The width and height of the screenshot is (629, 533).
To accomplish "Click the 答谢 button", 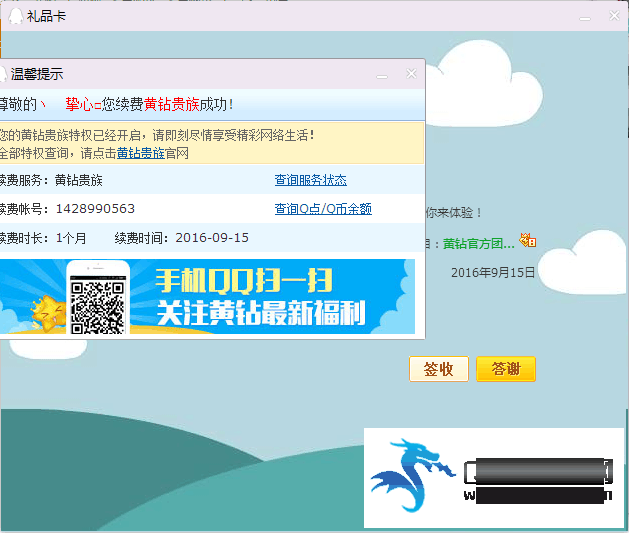I will pyautogui.click(x=506, y=369).
